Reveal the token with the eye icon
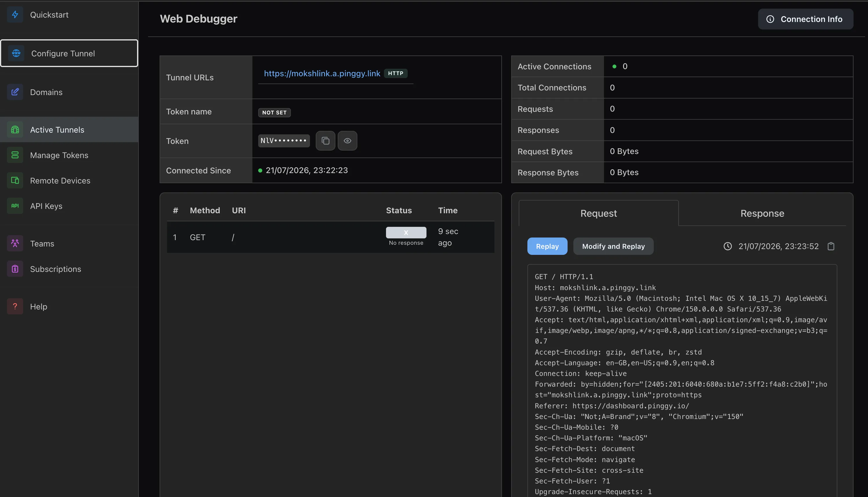Image resolution: width=868 pixels, height=497 pixels. click(x=347, y=141)
